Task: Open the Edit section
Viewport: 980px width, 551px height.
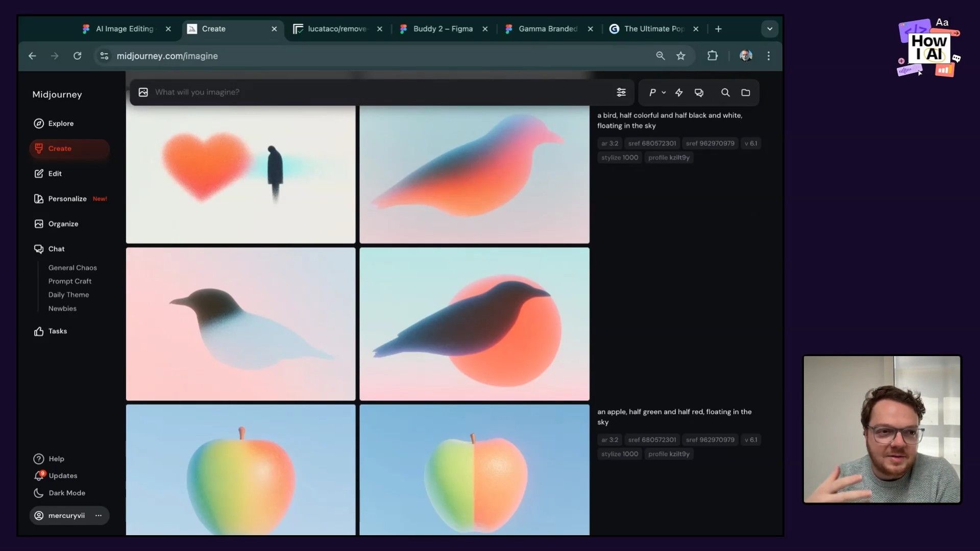Action: click(47, 173)
